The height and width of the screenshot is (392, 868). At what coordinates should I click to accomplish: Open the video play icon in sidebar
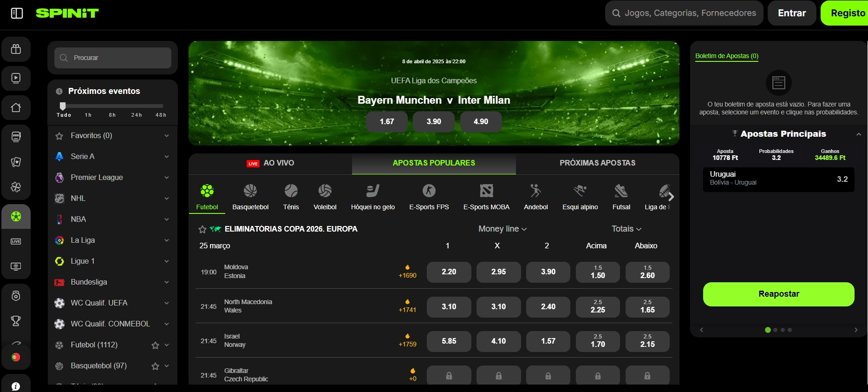(x=16, y=78)
